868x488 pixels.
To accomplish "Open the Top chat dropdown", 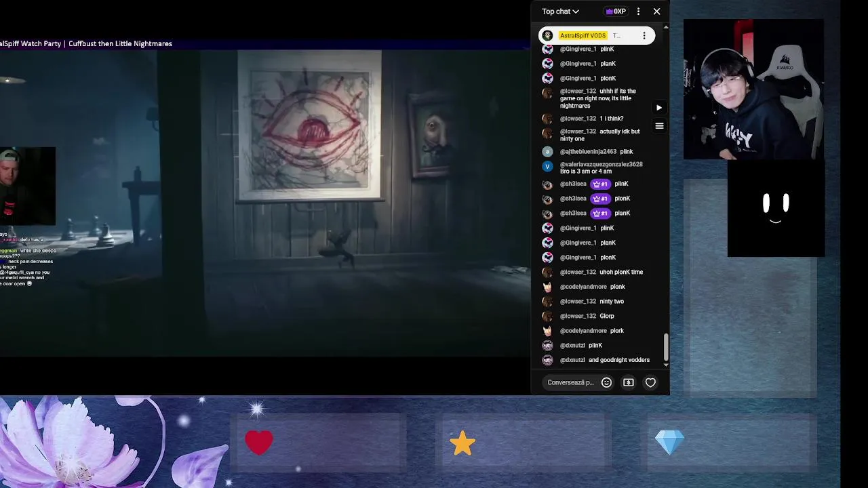I will (560, 12).
